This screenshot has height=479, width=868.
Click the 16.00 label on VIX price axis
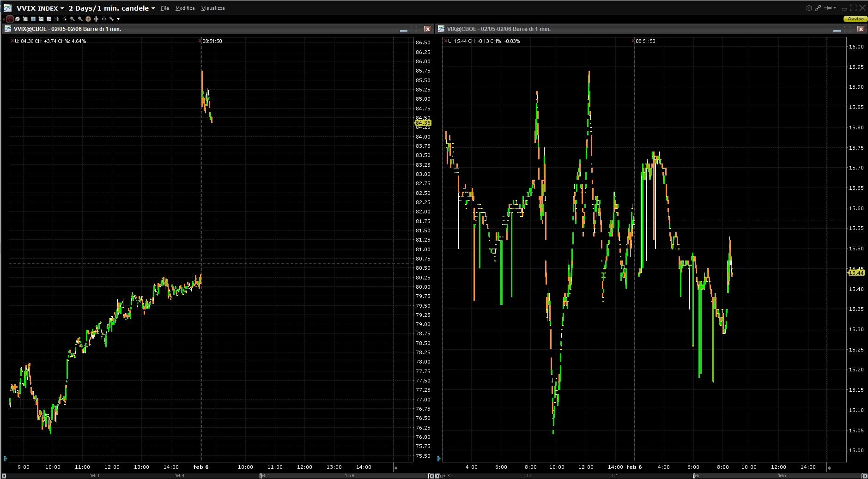point(856,47)
